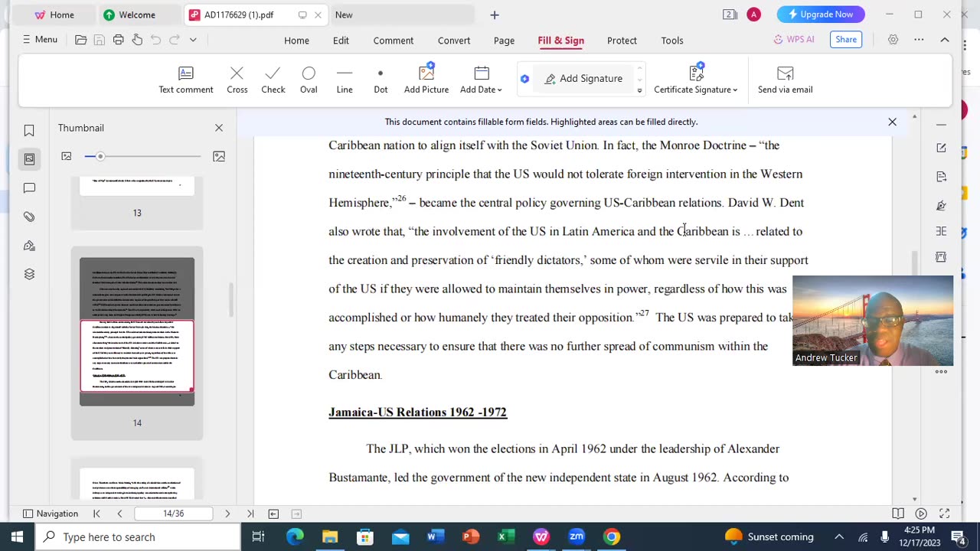Open the attachments paperclip panel
This screenshot has height=551, width=980.
point(29,217)
